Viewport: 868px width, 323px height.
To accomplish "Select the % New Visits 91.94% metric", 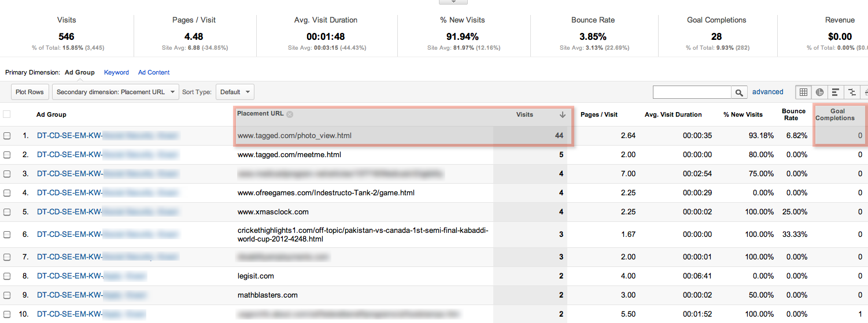I will click(x=462, y=34).
